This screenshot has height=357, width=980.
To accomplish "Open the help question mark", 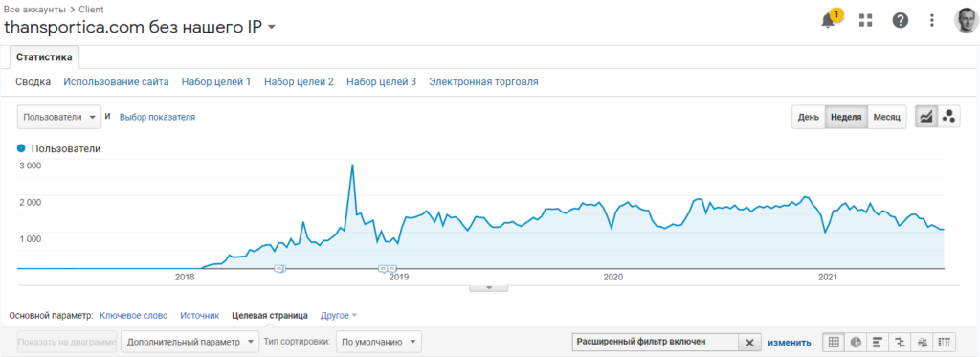I will (x=900, y=20).
